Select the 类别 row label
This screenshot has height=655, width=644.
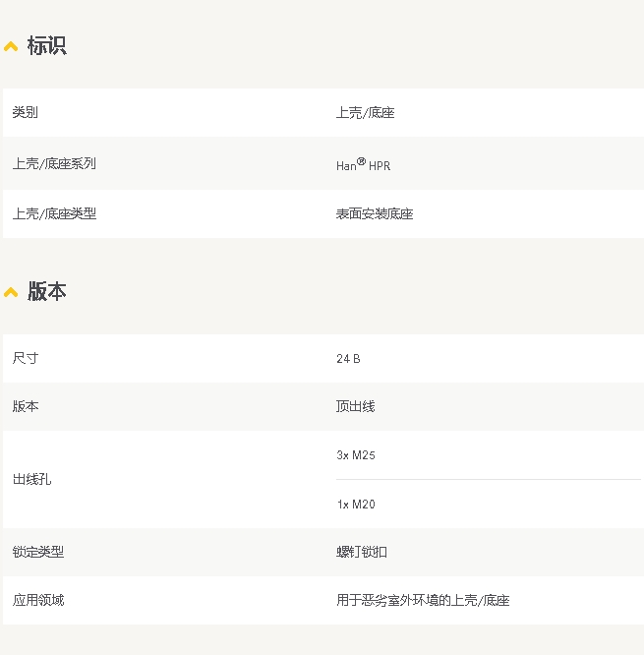click(26, 113)
